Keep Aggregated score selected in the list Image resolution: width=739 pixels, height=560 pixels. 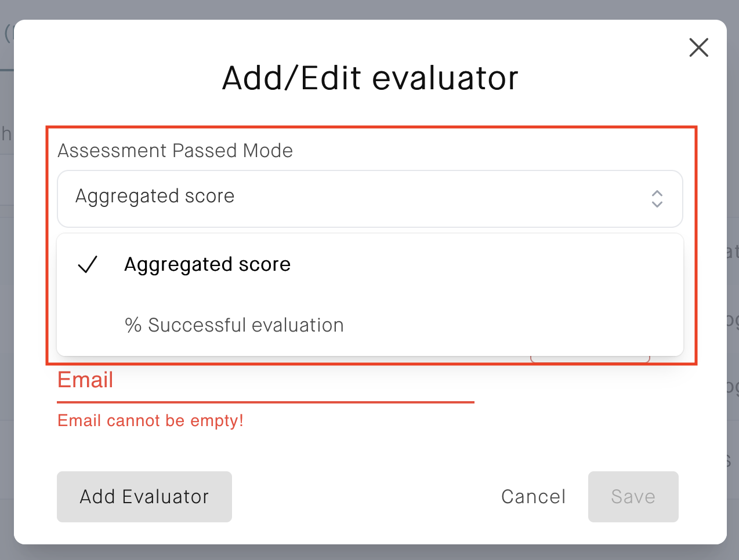point(207,264)
